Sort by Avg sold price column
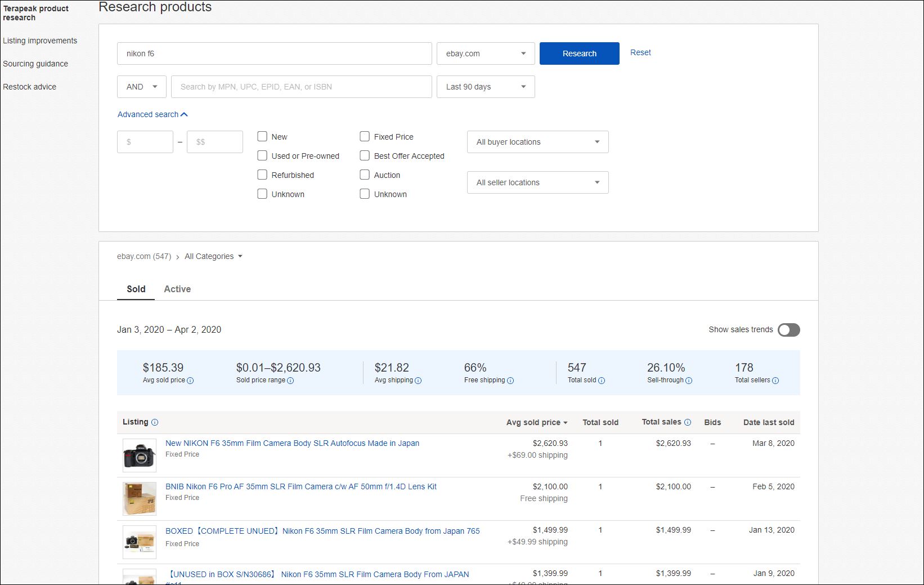Image resolution: width=924 pixels, height=585 pixels. [x=537, y=422]
